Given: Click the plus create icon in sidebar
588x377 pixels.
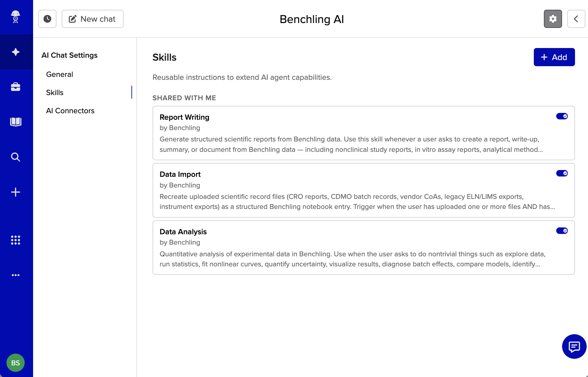Looking at the screenshot, I should (x=16, y=192).
